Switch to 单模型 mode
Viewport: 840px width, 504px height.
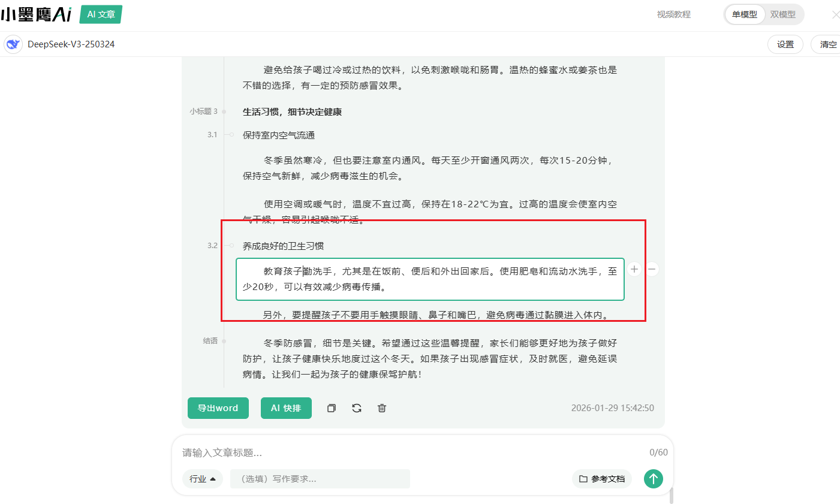click(744, 14)
